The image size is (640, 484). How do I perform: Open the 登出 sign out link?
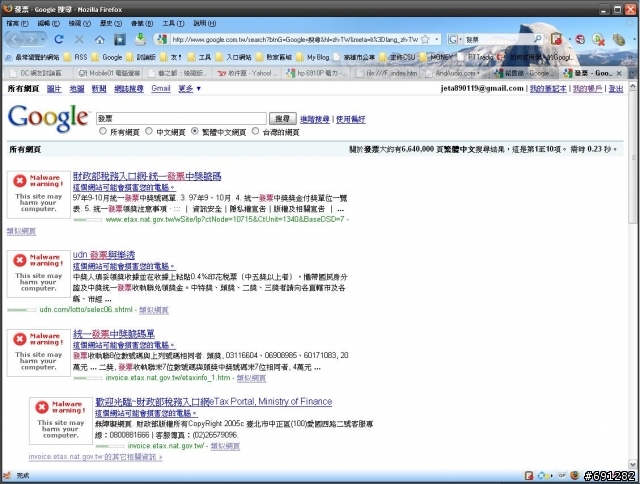point(616,88)
